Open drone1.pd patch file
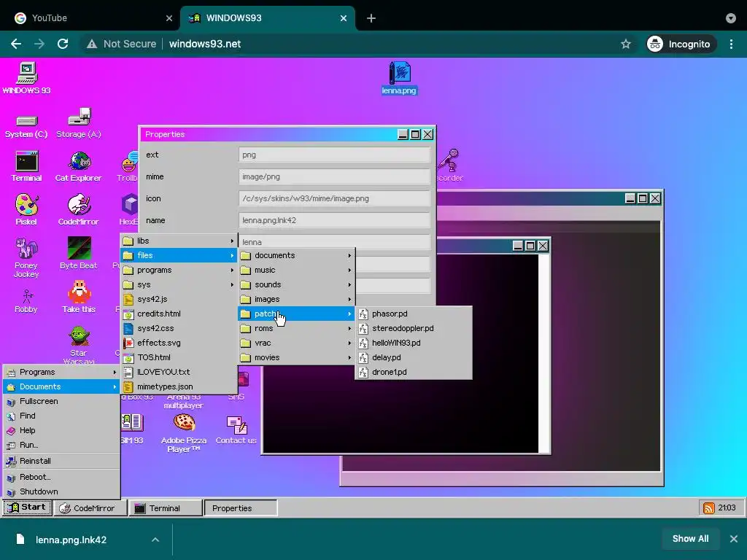Screen dimensions: 747x560 pos(414,373)
